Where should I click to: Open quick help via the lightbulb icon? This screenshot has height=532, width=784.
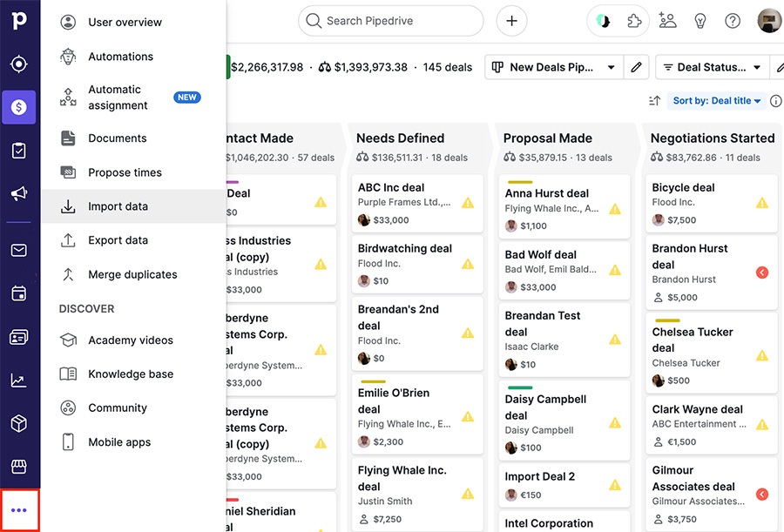(x=701, y=20)
